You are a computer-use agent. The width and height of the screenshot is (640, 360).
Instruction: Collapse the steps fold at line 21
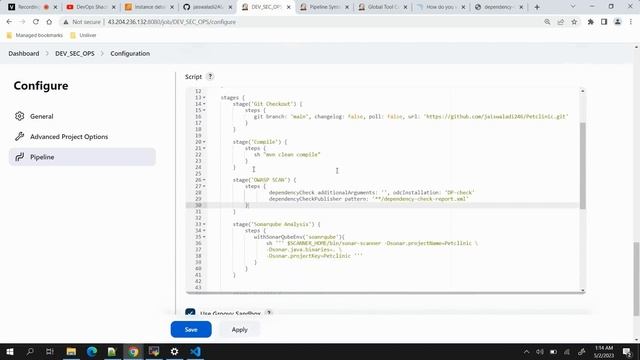click(204, 148)
